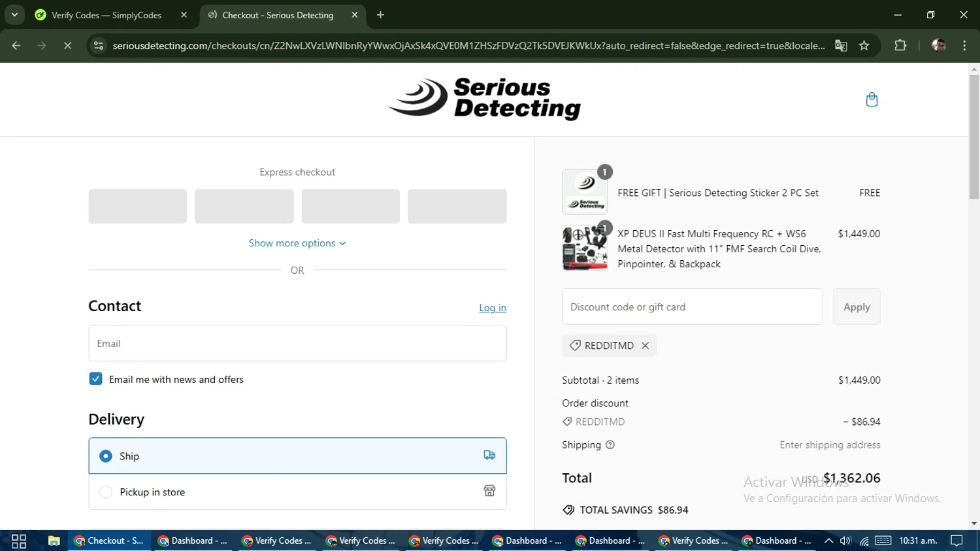Go forward using the browser arrow
This screenshot has width=980, height=551.
click(x=42, y=45)
